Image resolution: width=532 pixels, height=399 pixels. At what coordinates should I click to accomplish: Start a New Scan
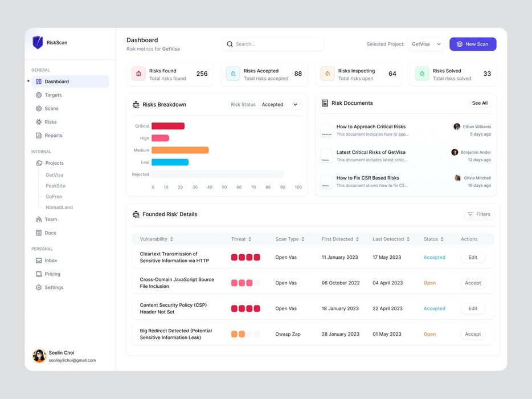click(x=472, y=44)
